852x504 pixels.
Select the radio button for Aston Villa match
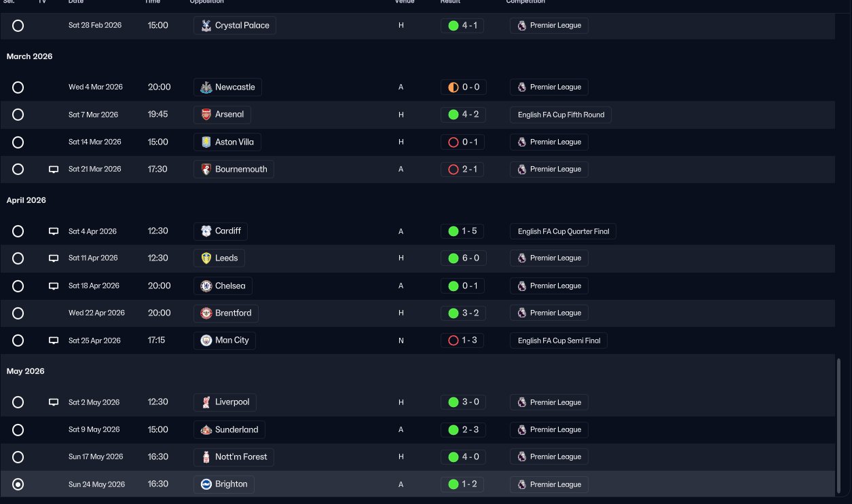tap(18, 142)
